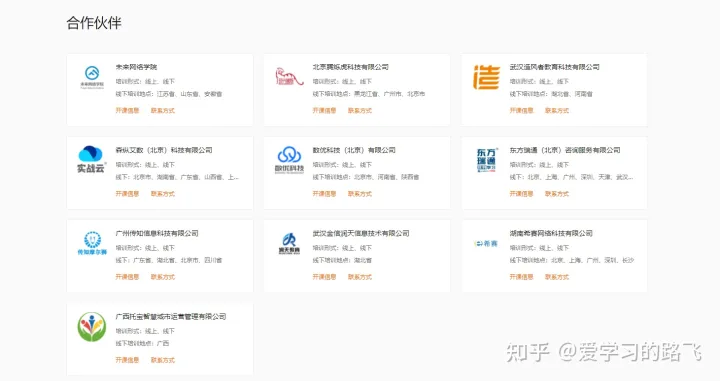Click the 数优科技 cloud outline logo

[x=289, y=160]
